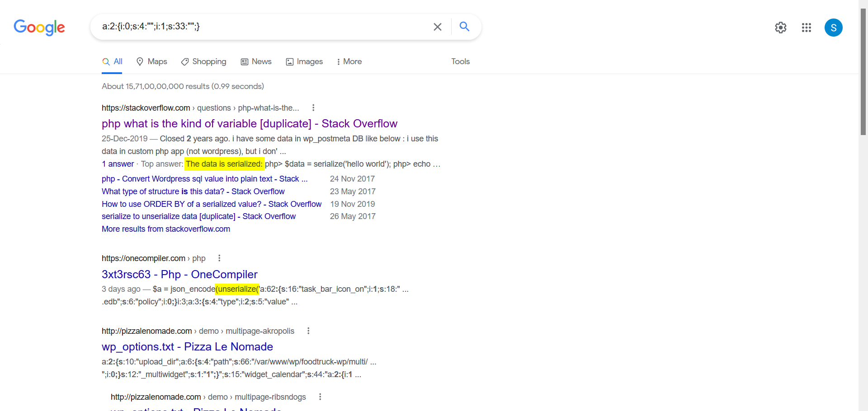Screen dimensions: 868x411
Task: Switch to the Images tab
Action: (x=304, y=61)
